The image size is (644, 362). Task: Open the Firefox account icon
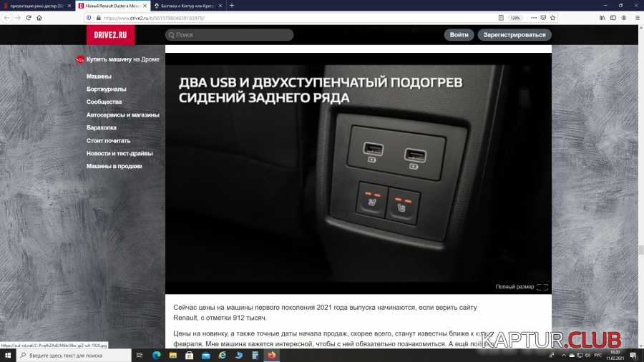click(624, 18)
